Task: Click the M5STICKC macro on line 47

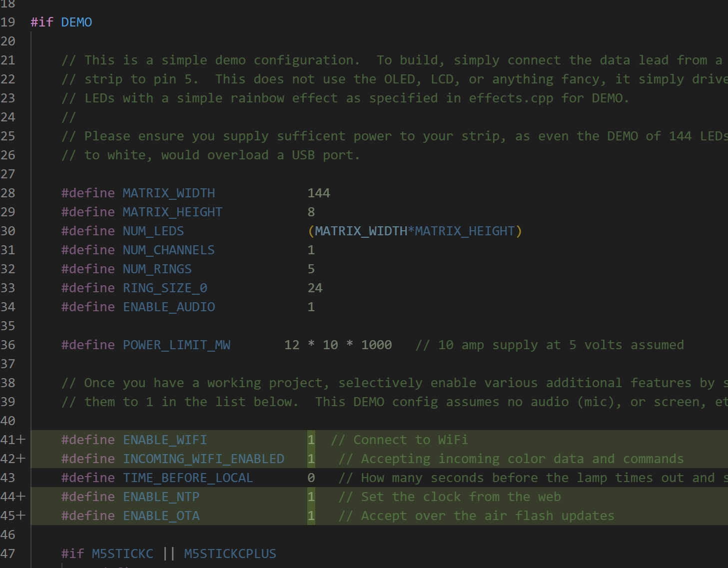Action: click(x=122, y=554)
